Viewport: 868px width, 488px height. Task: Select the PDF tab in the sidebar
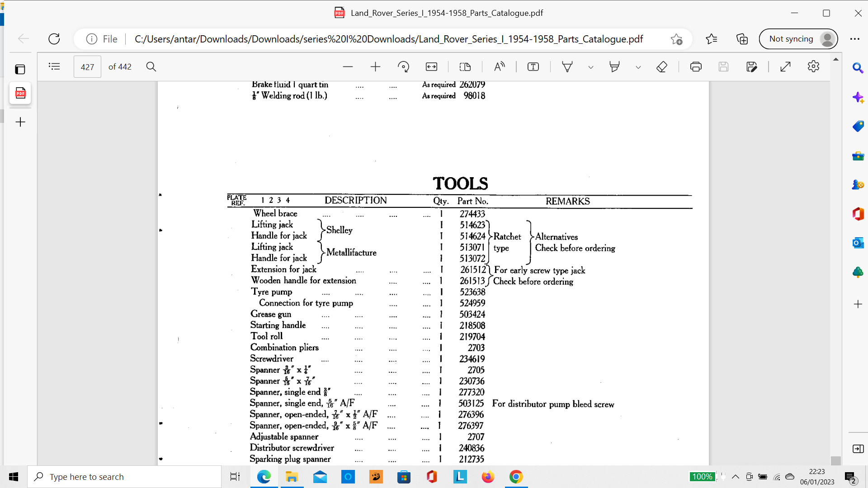pos(20,94)
